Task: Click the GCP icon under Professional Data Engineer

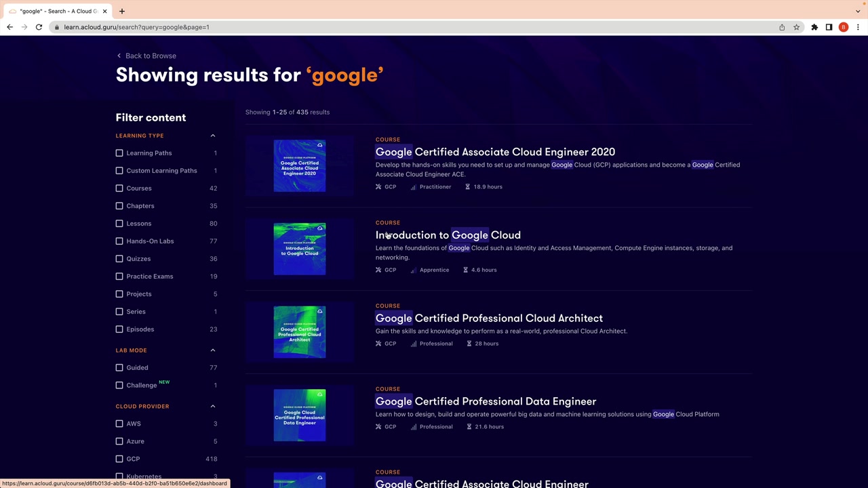Action: tap(378, 427)
